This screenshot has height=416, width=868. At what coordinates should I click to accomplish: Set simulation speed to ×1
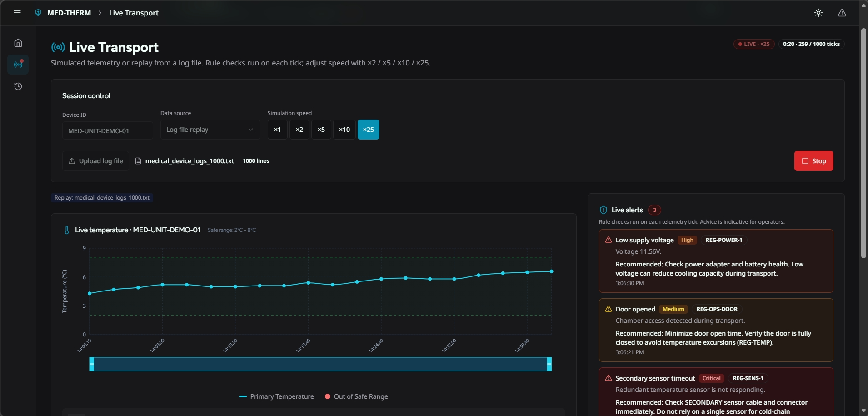277,130
